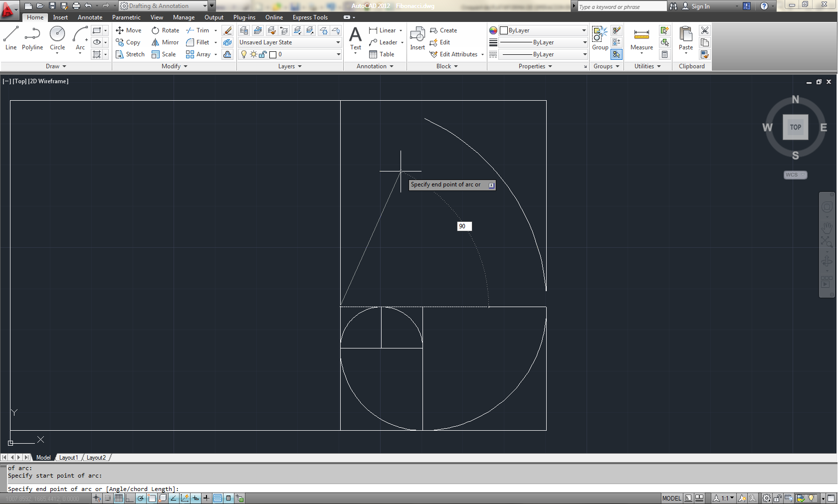The image size is (838, 504).
Task: Expand the Modify panel
Action: (x=174, y=66)
